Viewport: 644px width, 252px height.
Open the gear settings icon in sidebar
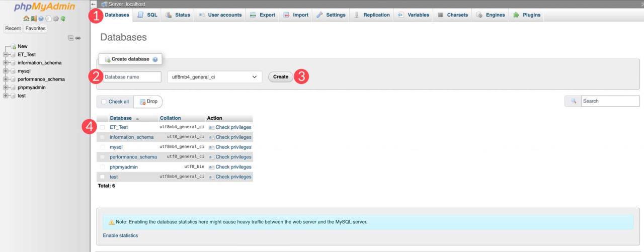(56, 19)
